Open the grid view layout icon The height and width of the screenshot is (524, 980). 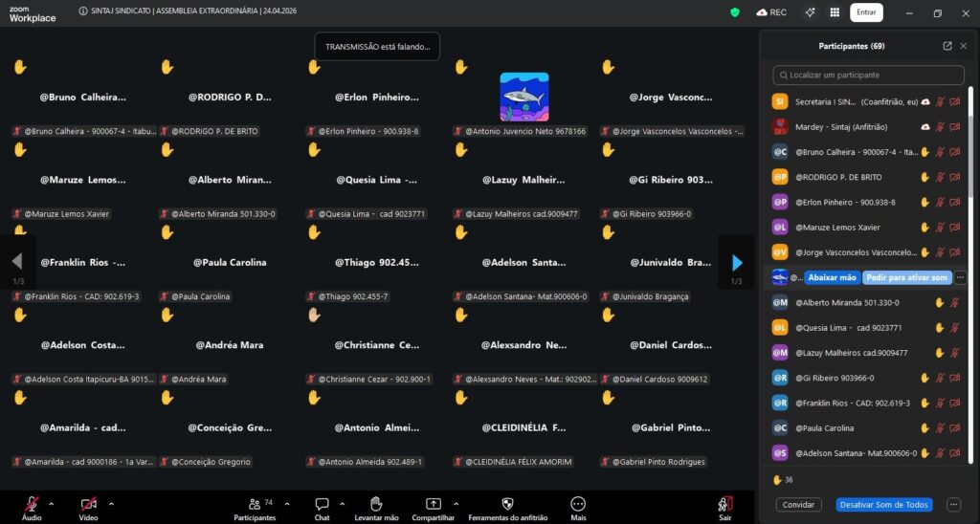coord(835,12)
